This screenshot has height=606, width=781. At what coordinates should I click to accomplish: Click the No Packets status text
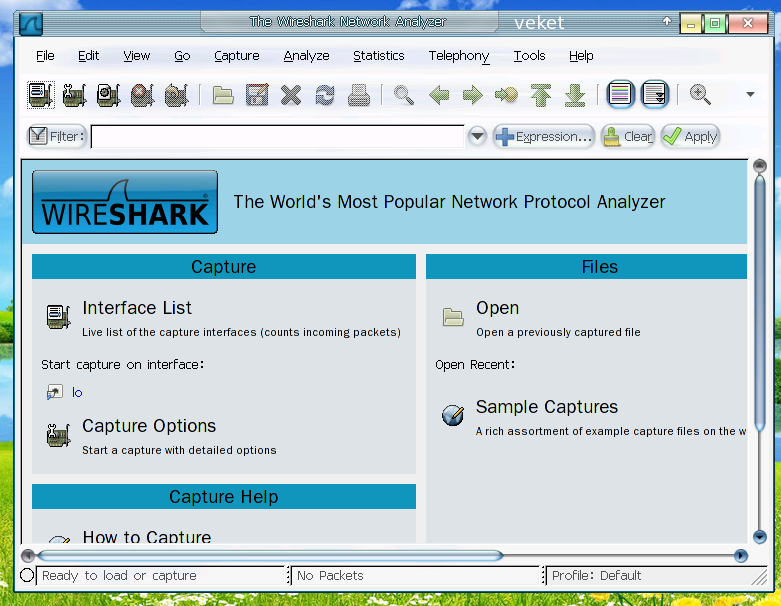(x=330, y=576)
